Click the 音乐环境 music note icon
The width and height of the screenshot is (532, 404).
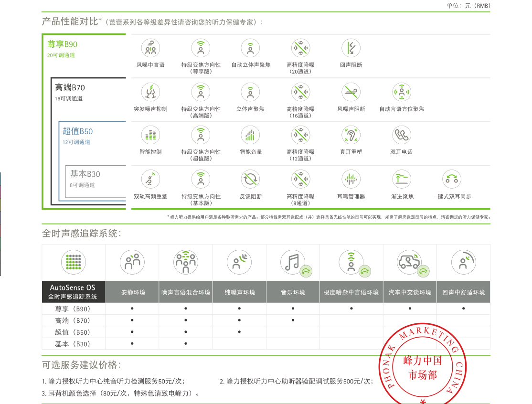click(293, 262)
